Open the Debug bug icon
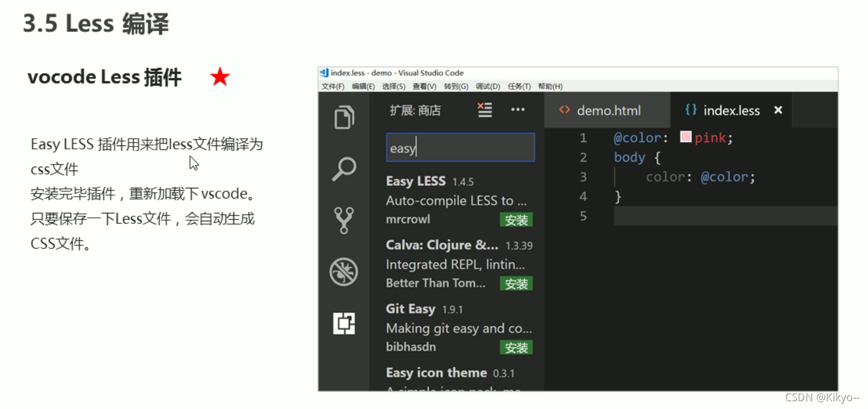 point(344,272)
